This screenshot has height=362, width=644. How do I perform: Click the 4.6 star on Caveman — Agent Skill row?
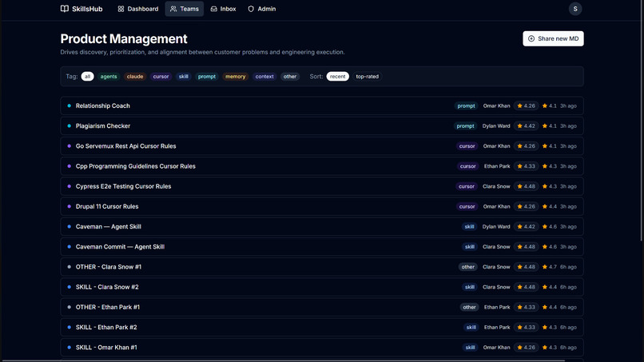[x=549, y=226]
